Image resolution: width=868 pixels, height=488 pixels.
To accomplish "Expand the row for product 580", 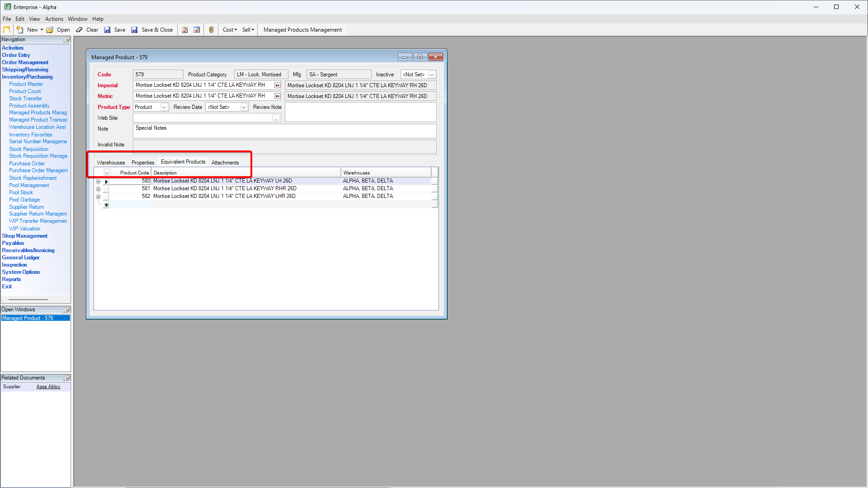I will (x=98, y=181).
